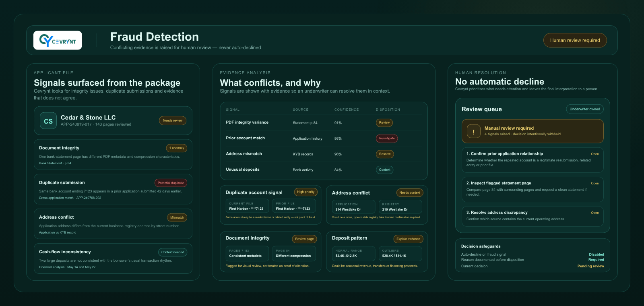
Task: Click the Outliers $28.4K / $31.1K box
Action: (x=400, y=253)
